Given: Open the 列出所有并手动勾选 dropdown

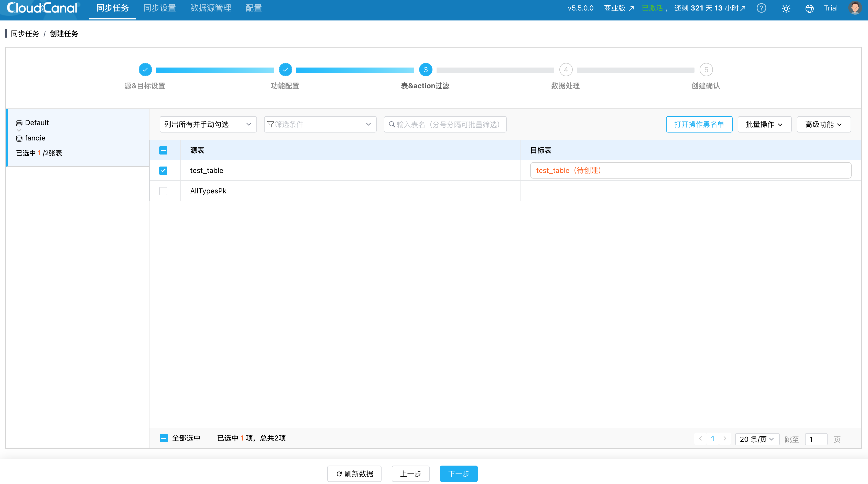Looking at the screenshot, I should tap(208, 124).
